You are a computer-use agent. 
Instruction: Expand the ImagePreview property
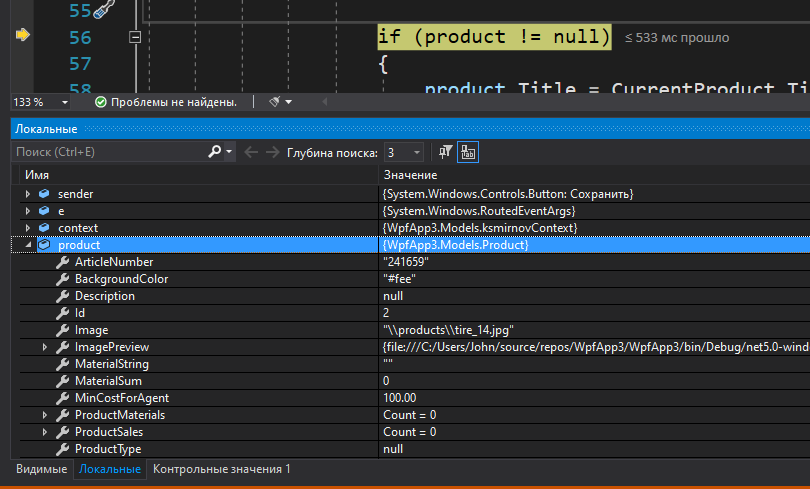(x=45, y=347)
